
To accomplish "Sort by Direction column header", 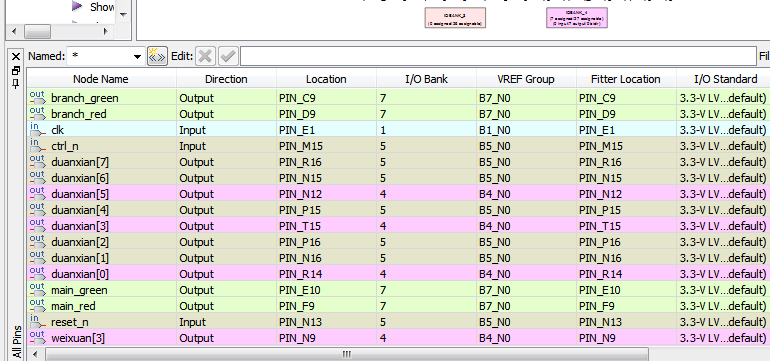I will tap(226, 79).
